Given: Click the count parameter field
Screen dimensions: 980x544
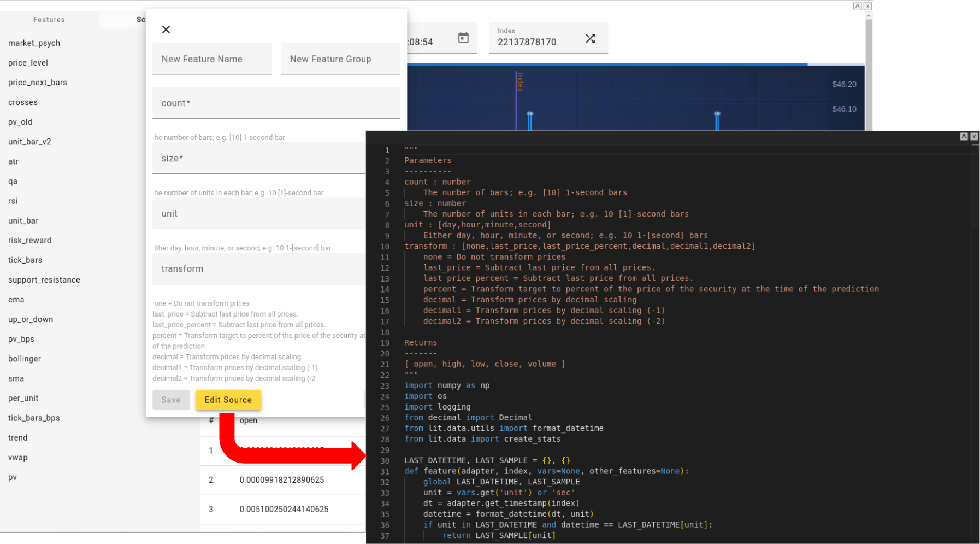Looking at the screenshot, I should (x=276, y=103).
